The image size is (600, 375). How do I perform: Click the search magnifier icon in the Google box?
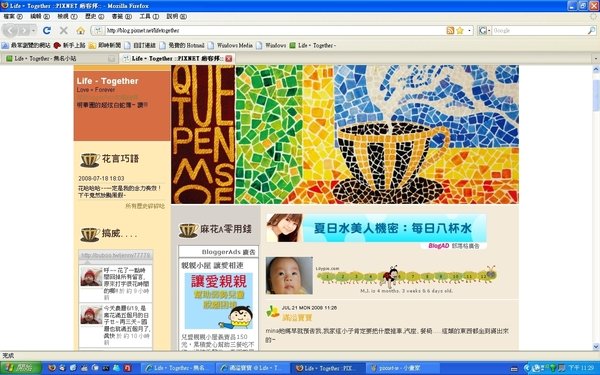(x=591, y=30)
